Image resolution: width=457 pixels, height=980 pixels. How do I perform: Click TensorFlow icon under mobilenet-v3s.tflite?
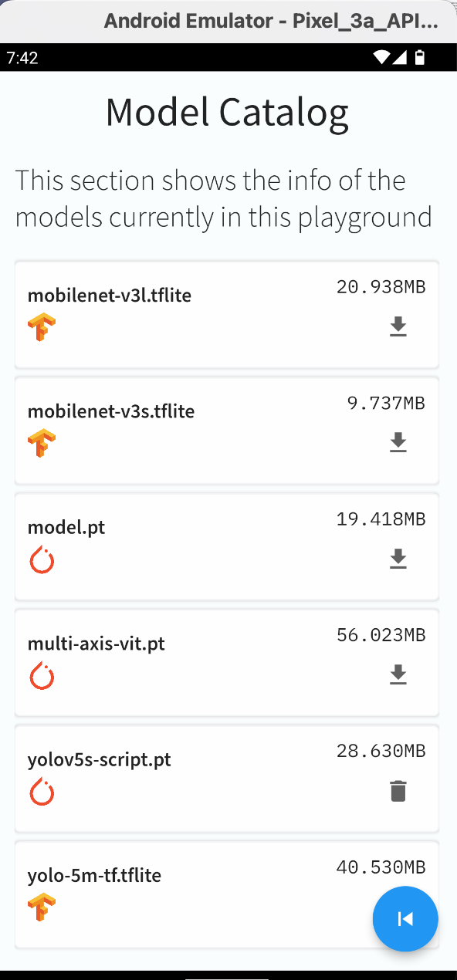click(x=42, y=443)
